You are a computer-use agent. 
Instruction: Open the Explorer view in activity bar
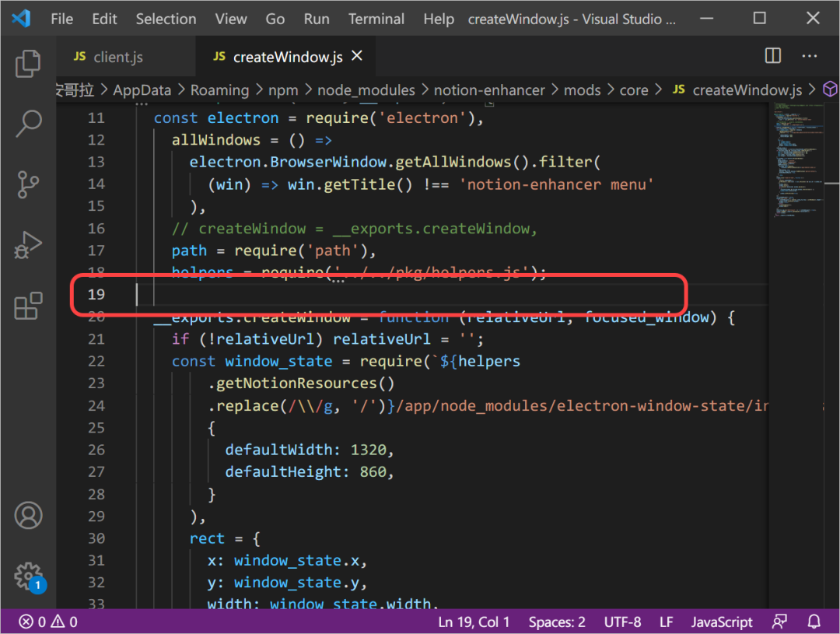[x=28, y=63]
